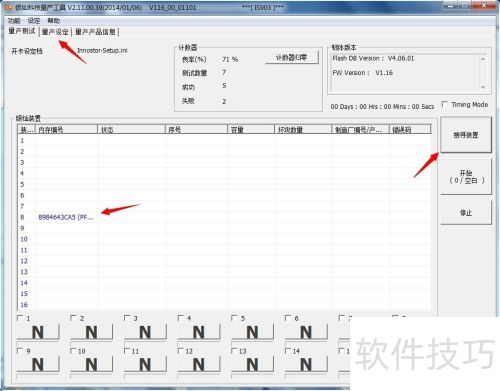Click the N status button under port 10
500x391 pixels.
[x=92, y=364]
